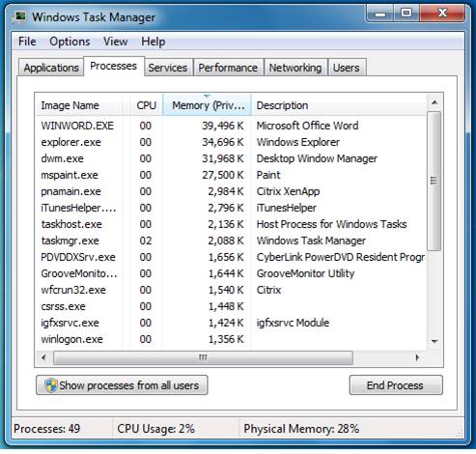The width and height of the screenshot is (476, 454).
Task: Go to the Performance tab
Action: [x=228, y=68]
